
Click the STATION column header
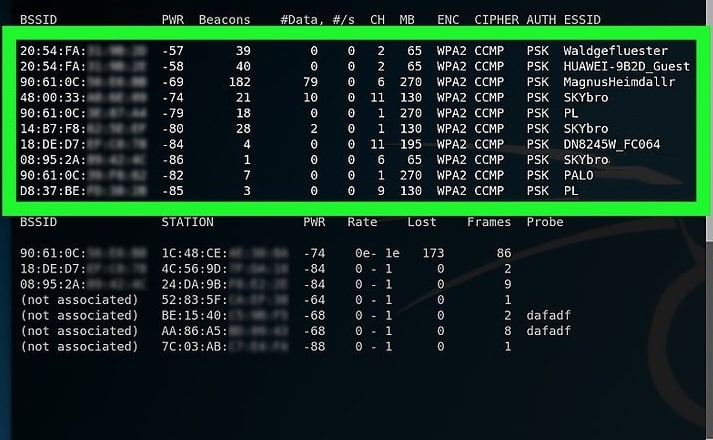point(187,222)
